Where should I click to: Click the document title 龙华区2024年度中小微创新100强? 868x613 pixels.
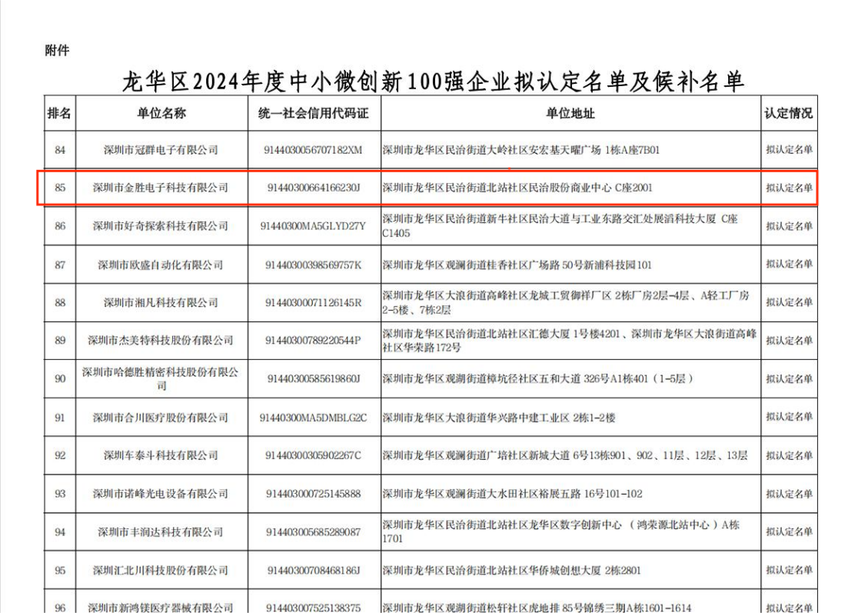point(433,81)
